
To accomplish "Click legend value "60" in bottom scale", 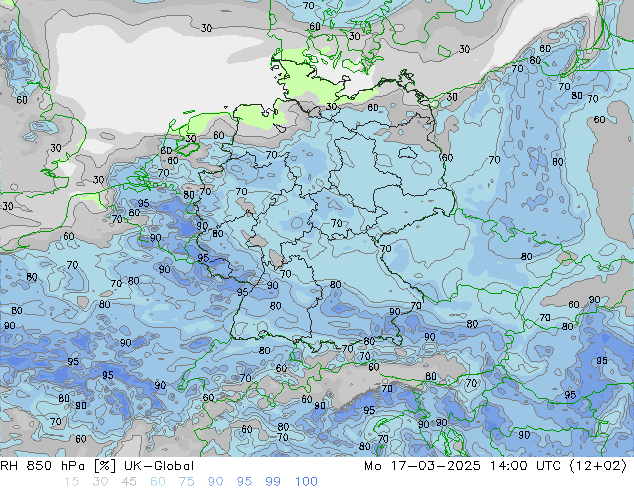I will pyautogui.click(x=158, y=482).
